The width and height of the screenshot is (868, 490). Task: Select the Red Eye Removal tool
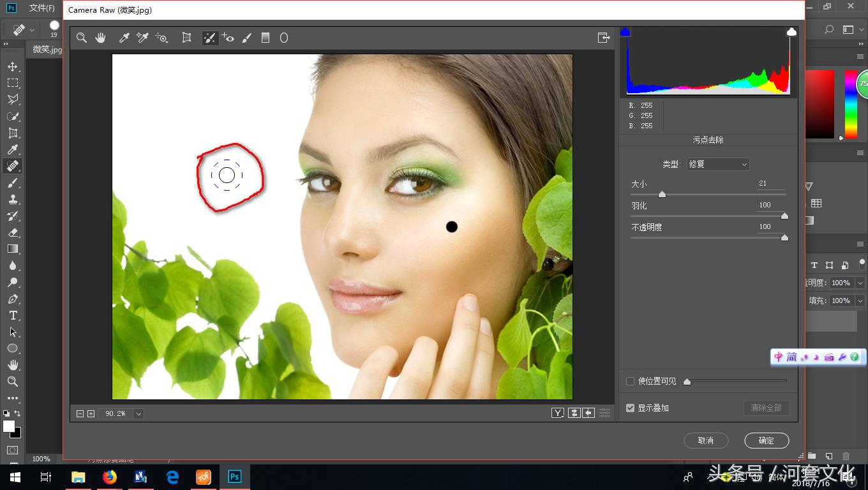tap(228, 38)
